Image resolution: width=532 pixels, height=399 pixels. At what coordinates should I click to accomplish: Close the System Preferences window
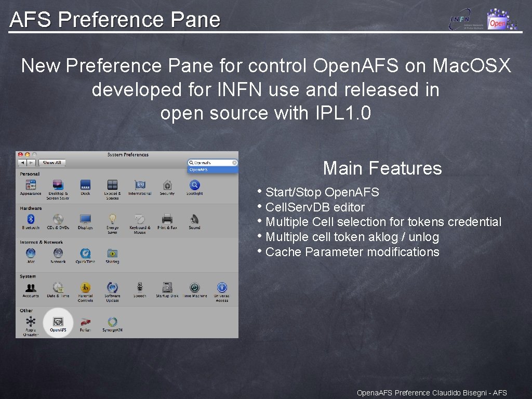[x=20, y=155]
